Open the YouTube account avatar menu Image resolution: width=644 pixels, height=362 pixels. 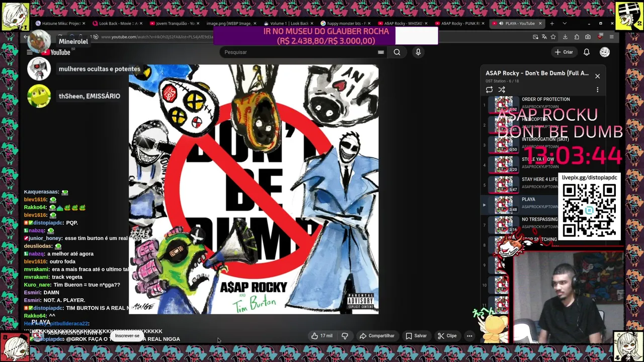pos(605,52)
